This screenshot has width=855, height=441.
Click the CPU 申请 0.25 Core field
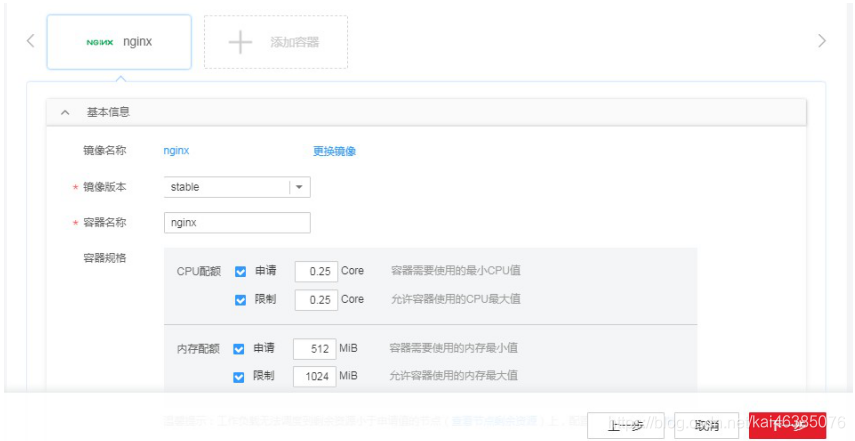316,271
